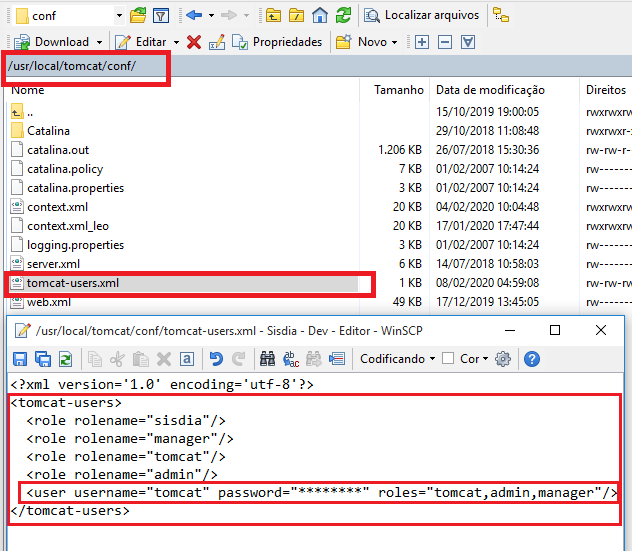This screenshot has height=551, width=632.
Task: Go to the root directory icon
Action: (297, 16)
